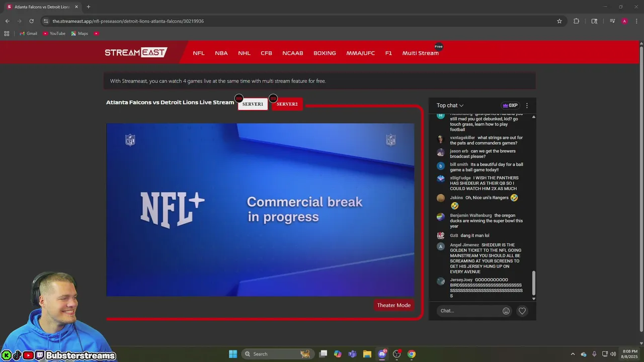Open site information icon in address bar
This screenshot has height=362, width=644.
click(46, 21)
